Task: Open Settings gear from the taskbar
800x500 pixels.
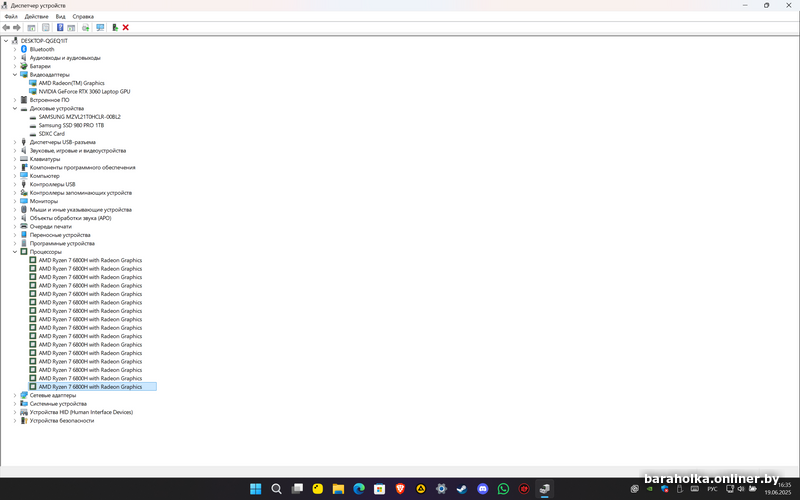Action: [x=441, y=489]
